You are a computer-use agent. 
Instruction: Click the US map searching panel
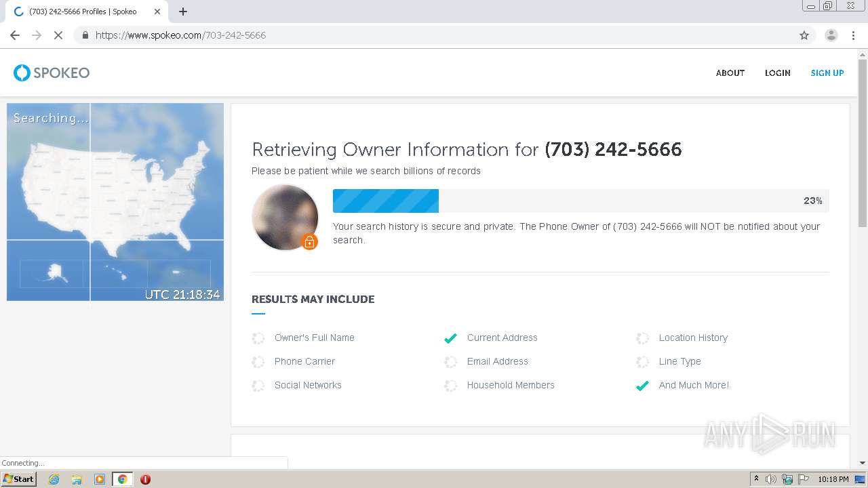pos(115,202)
